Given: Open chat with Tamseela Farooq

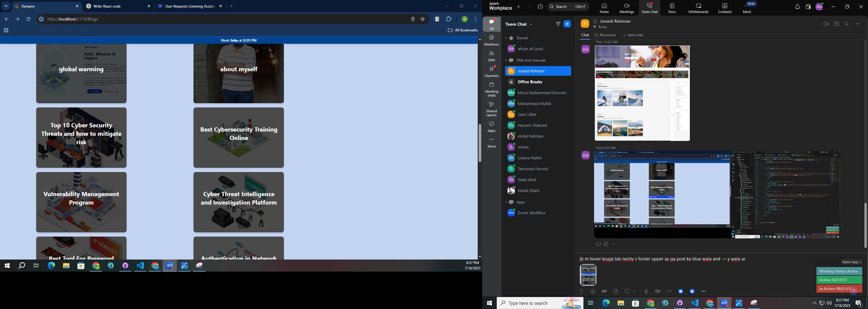Looking at the screenshot, I should pos(538,169).
